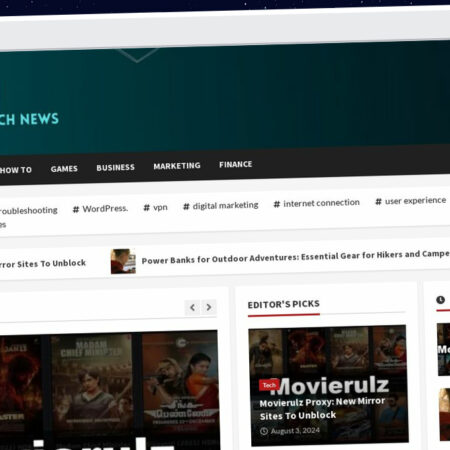
Task: Open the Mirror Sites To Unblock ticker headline
Action: point(43,264)
